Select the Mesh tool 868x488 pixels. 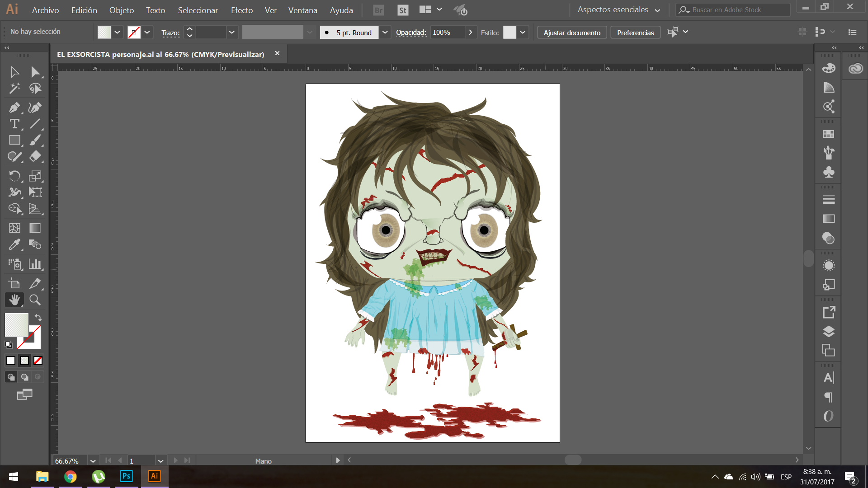[14, 228]
